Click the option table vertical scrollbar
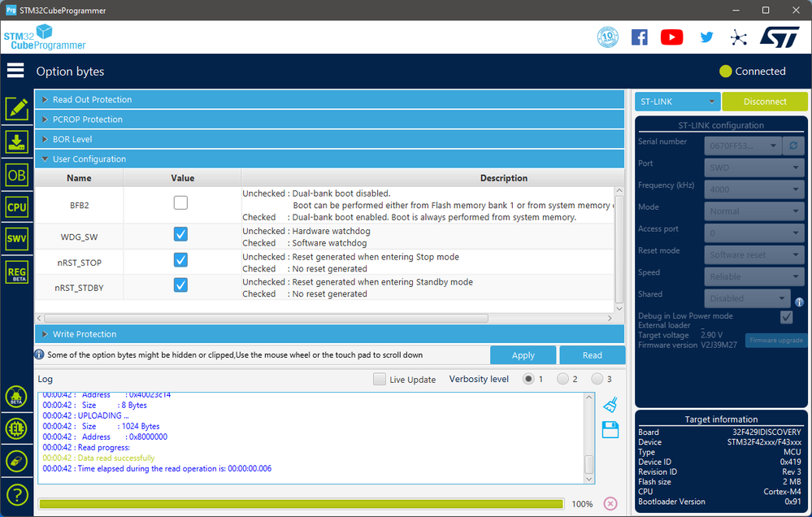 (x=619, y=250)
